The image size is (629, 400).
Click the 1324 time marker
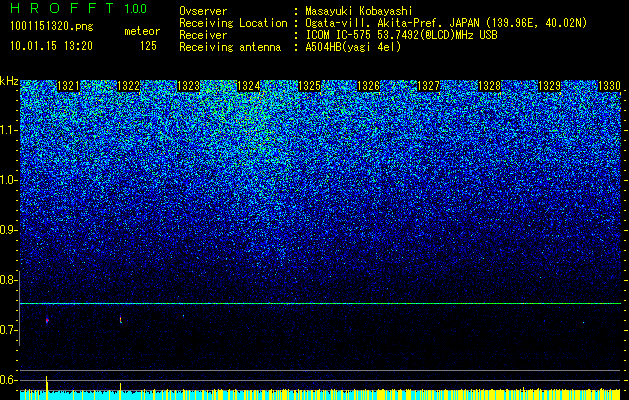point(249,86)
